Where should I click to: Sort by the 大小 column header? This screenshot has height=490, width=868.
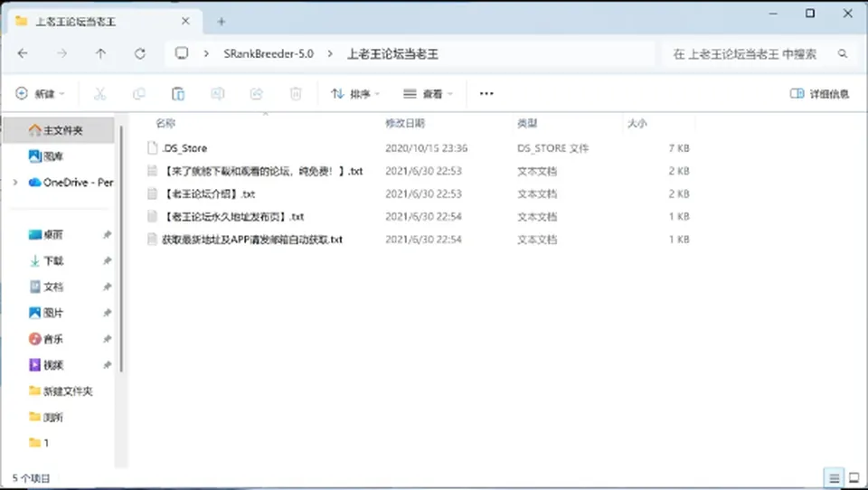point(637,123)
